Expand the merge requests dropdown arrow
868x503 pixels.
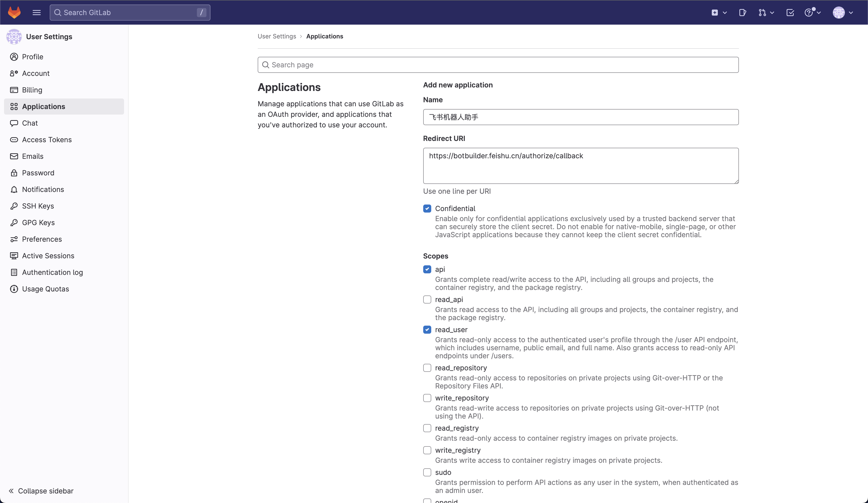coord(772,12)
